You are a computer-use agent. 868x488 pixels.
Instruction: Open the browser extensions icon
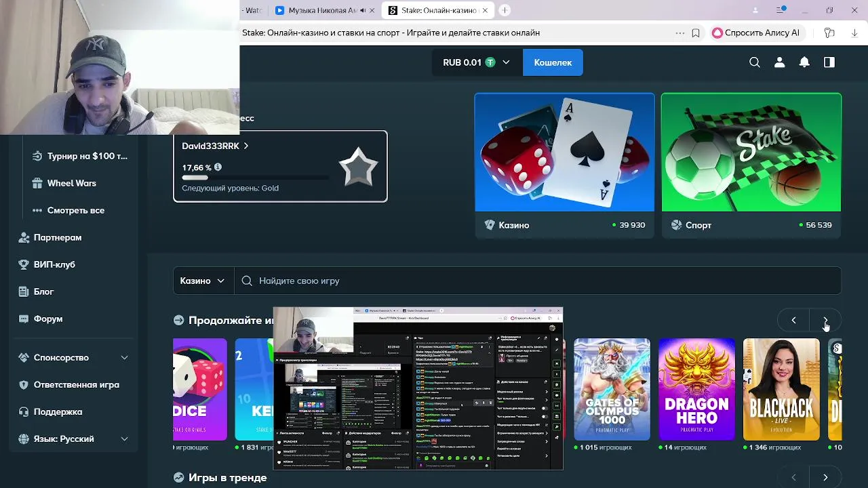[829, 33]
